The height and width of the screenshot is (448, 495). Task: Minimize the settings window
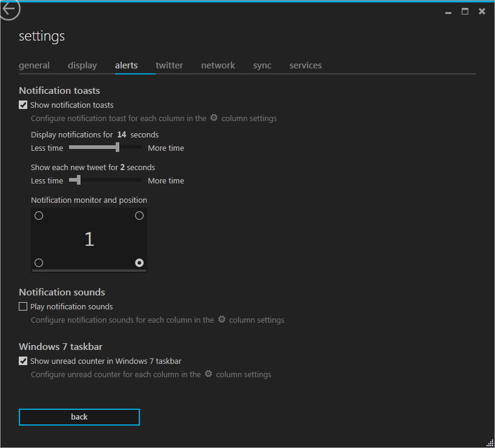(x=448, y=12)
